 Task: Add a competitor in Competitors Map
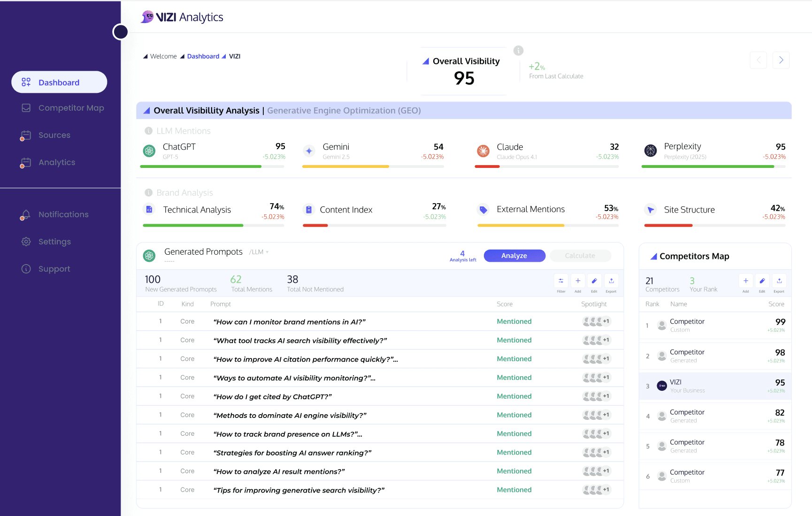(746, 281)
